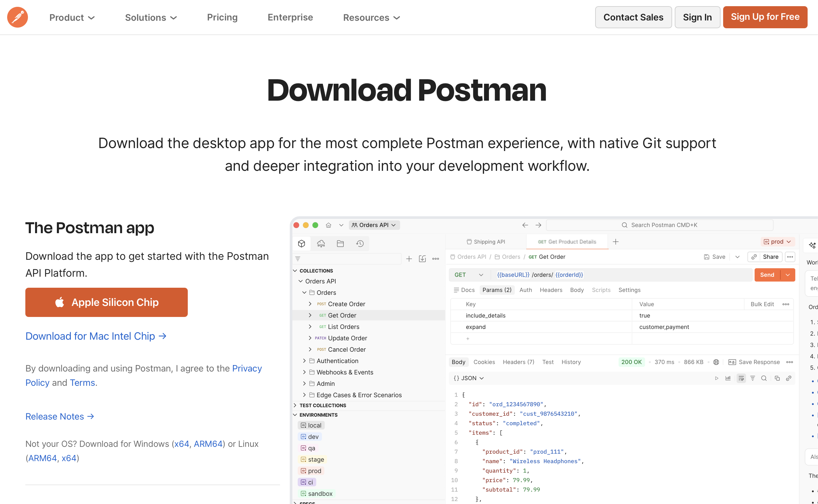This screenshot has height=504, width=818.
Task: Add a new request tab with plus icon
Action: click(616, 242)
